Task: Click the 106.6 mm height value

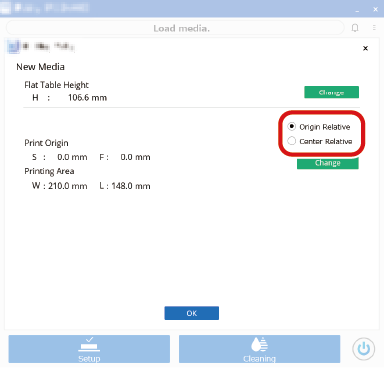Action: tap(87, 98)
